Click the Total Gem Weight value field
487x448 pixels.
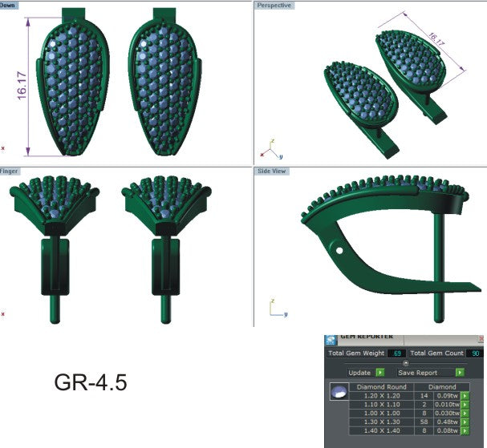[396, 353]
